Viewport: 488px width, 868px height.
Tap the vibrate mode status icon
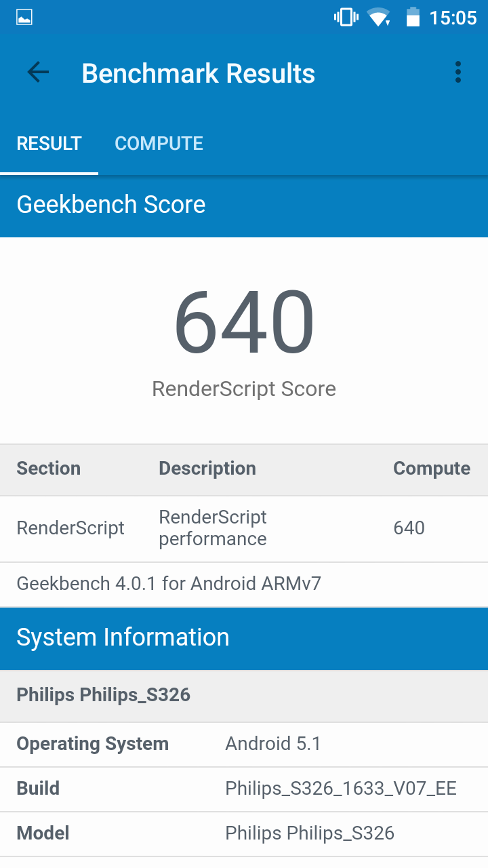346,18
